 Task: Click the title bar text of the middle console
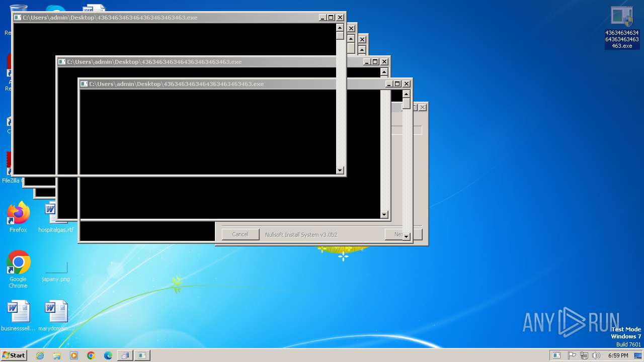[154, 62]
